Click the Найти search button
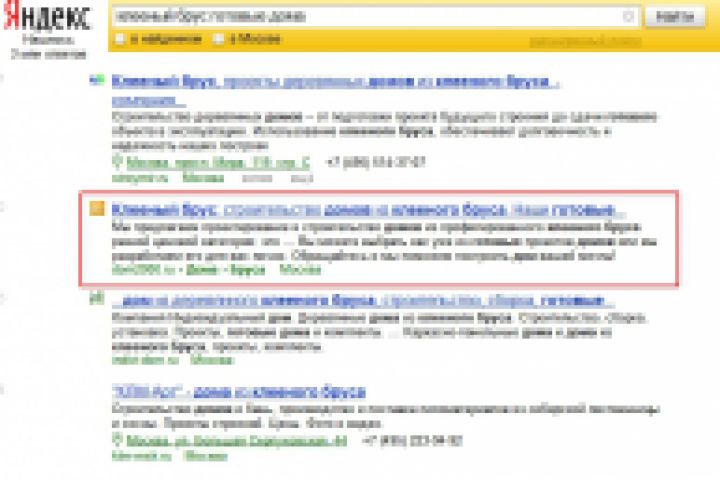The height and width of the screenshot is (480, 720). [675, 17]
